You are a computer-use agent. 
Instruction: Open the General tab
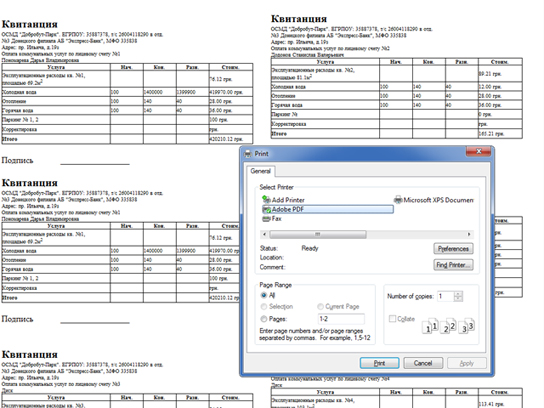click(x=260, y=171)
